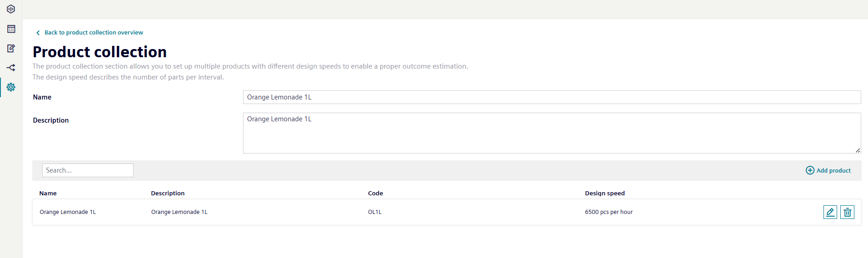Click the Product collection heading
The width and height of the screenshot is (868, 258).
[x=99, y=52]
